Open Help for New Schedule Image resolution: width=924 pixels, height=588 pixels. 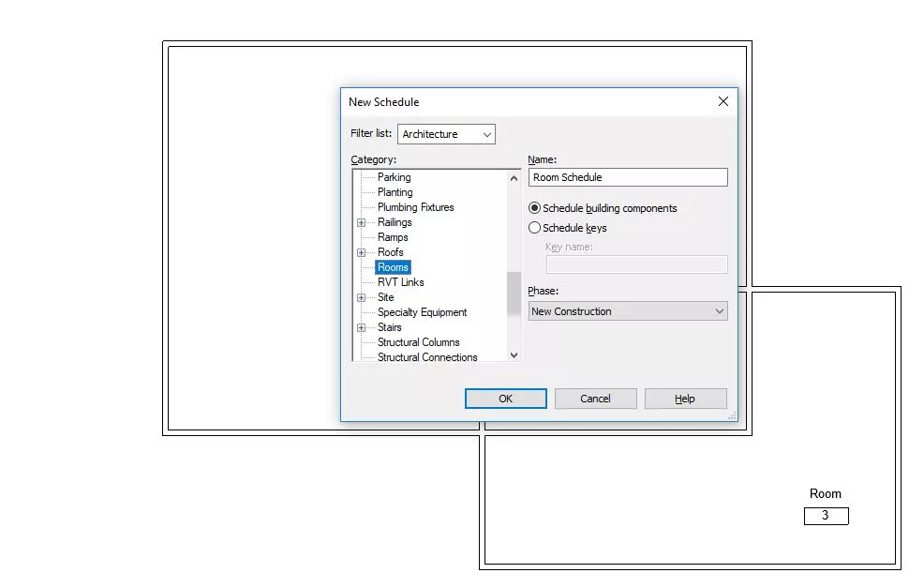coord(685,399)
